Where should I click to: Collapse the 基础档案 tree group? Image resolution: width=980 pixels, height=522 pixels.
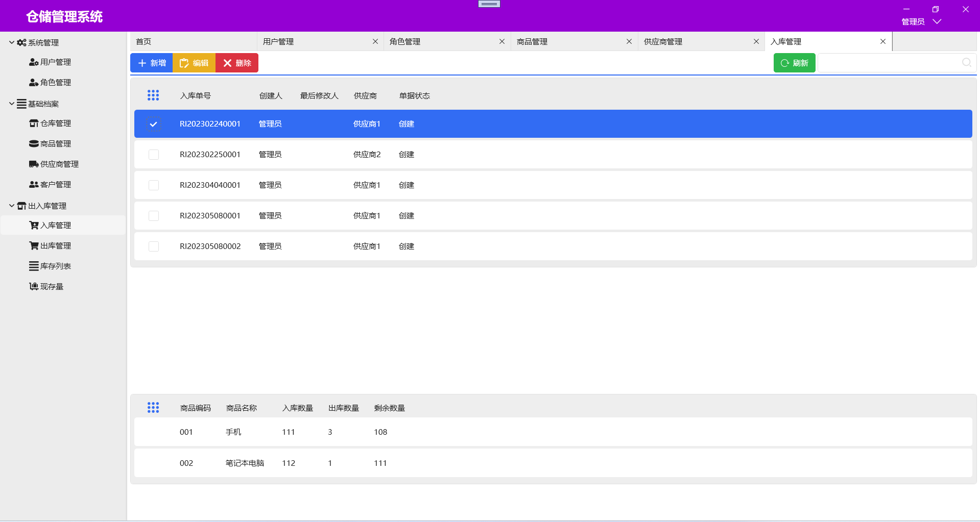12,104
